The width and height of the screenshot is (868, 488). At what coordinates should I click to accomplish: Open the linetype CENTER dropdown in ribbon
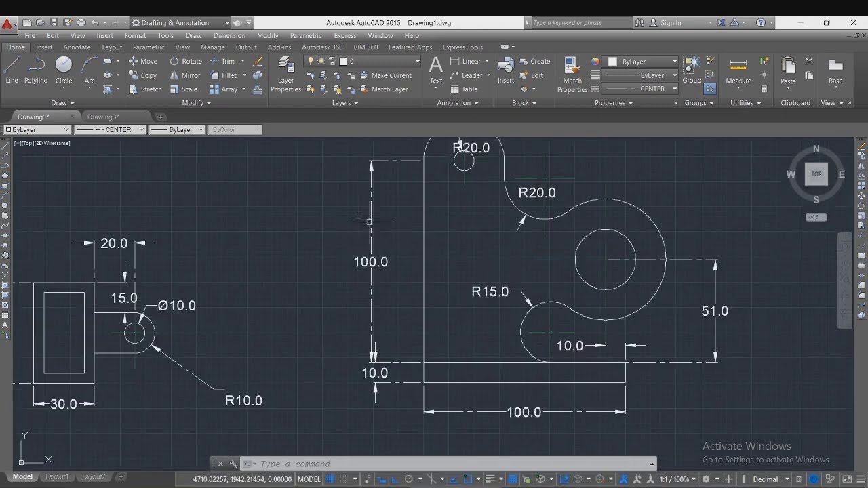pos(641,89)
